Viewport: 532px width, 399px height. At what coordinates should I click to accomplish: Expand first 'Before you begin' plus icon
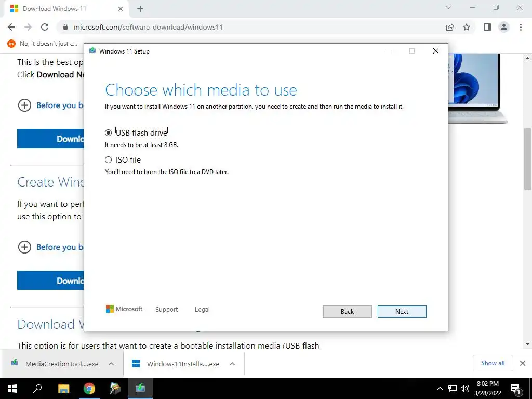coord(24,105)
